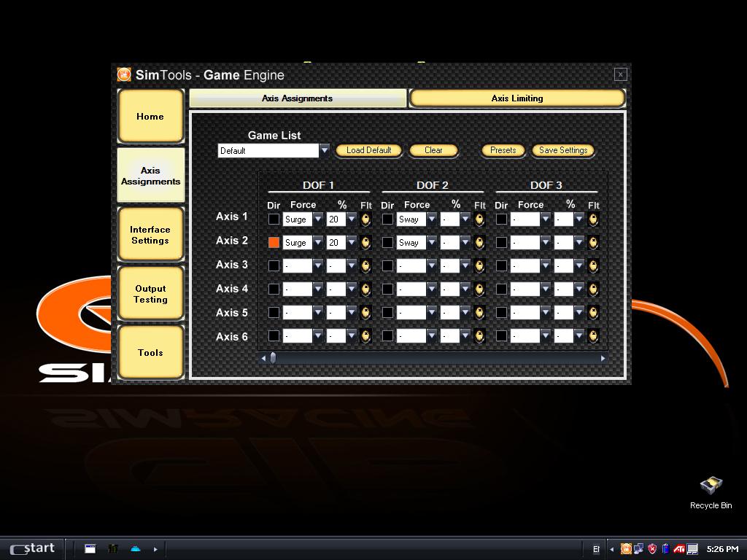The image size is (747, 560).
Task: Open the Windows start menu
Action: [32, 548]
